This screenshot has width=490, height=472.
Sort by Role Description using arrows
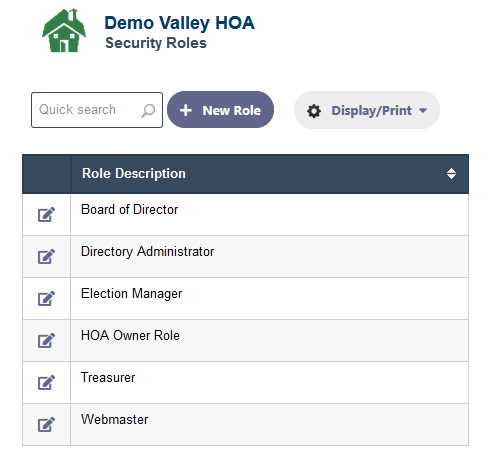pos(451,174)
